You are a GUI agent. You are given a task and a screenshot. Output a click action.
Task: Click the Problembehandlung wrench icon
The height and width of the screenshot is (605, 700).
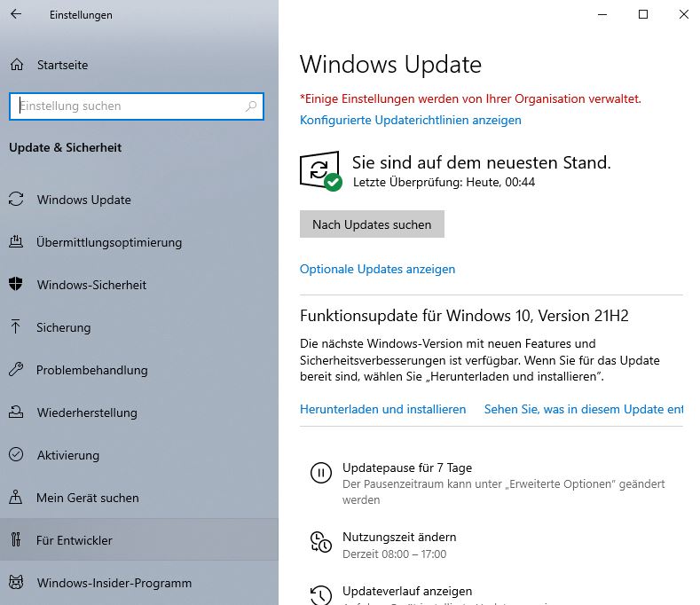point(16,369)
